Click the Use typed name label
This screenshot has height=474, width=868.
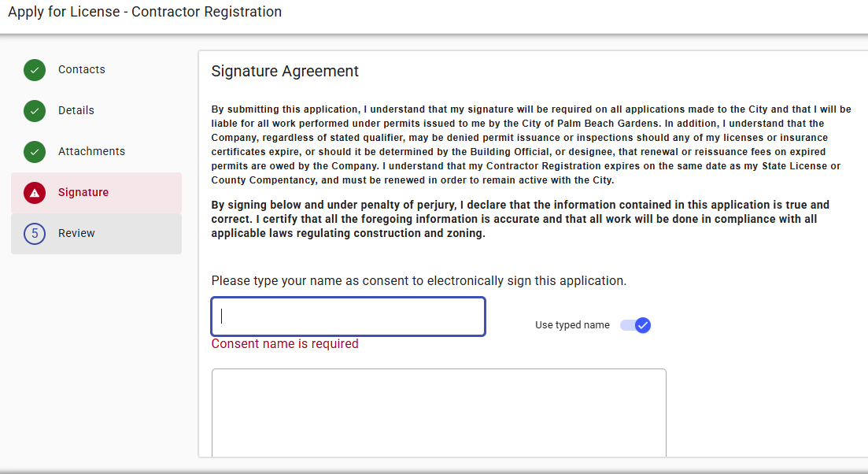(572, 325)
